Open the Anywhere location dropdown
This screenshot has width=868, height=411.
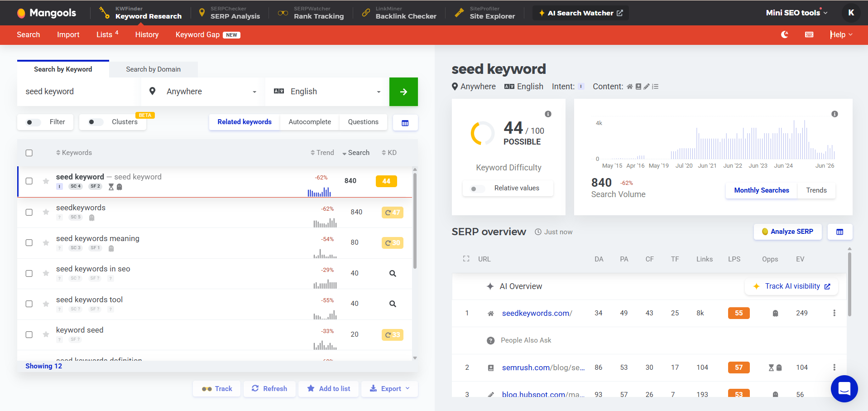[x=203, y=92]
